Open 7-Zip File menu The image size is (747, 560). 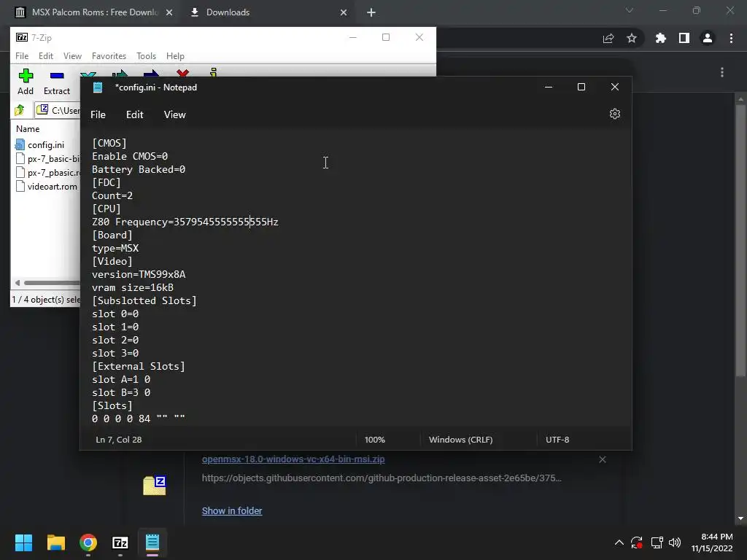(x=22, y=56)
